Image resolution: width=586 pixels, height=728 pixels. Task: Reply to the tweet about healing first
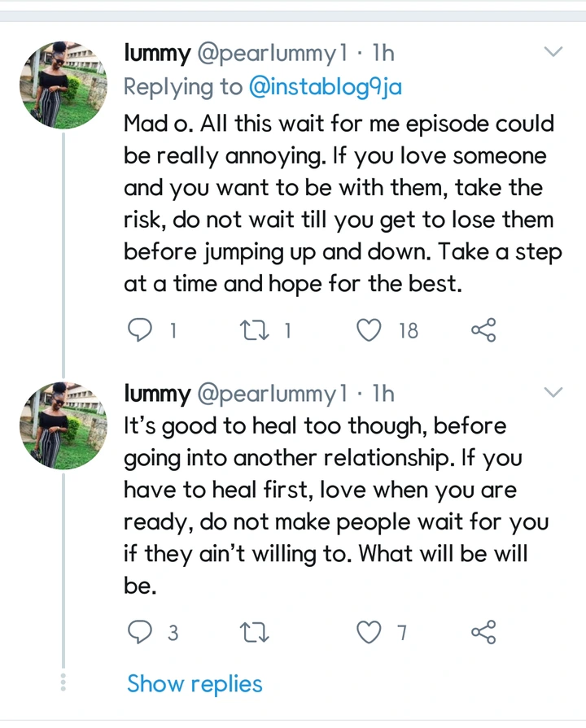click(142, 632)
